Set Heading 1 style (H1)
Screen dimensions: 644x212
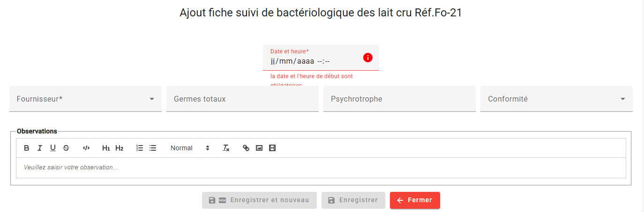coord(106,148)
